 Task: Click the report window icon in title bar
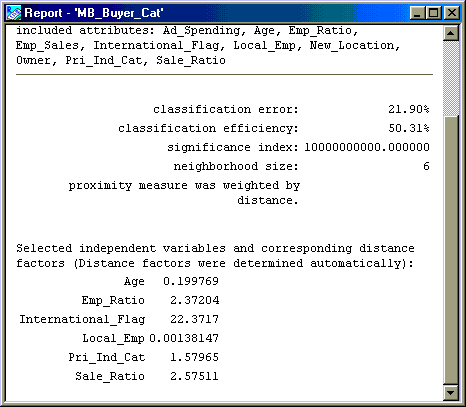click(14, 13)
